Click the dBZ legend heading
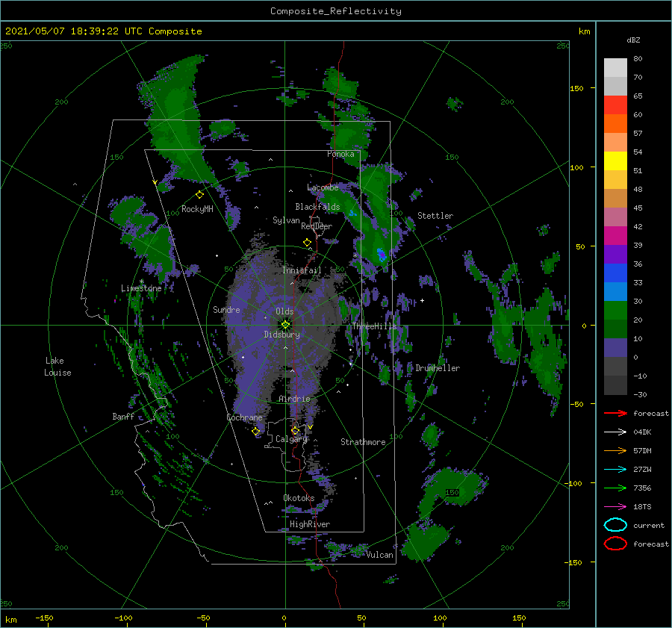This screenshot has height=628, width=672. click(x=633, y=40)
